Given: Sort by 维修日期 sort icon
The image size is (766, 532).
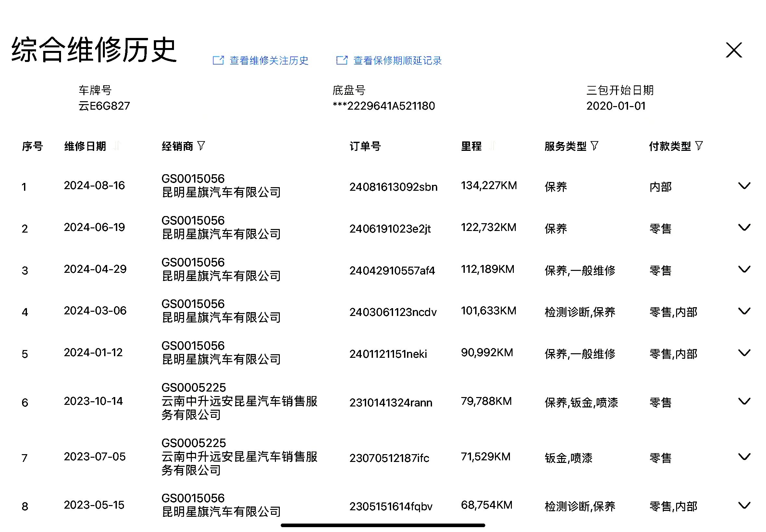Looking at the screenshot, I should pos(117,146).
